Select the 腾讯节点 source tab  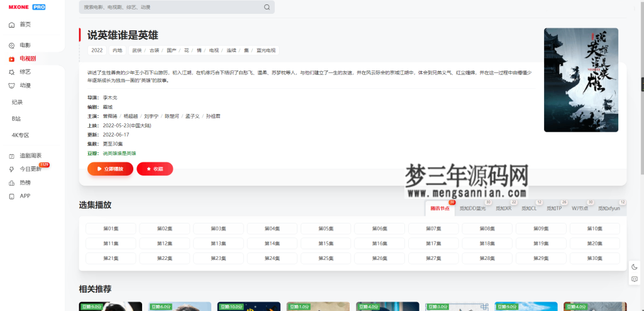pyautogui.click(x=440, y=208)
